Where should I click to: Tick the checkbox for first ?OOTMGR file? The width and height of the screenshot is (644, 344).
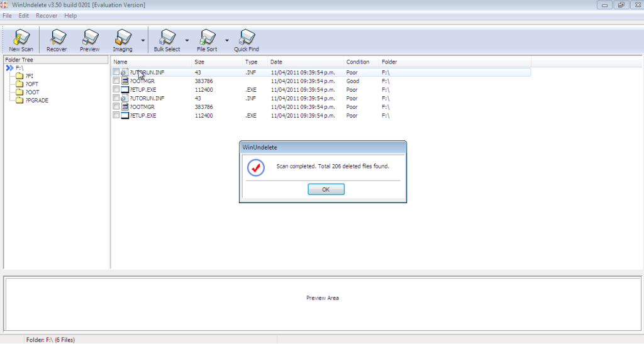pos(116,81)
